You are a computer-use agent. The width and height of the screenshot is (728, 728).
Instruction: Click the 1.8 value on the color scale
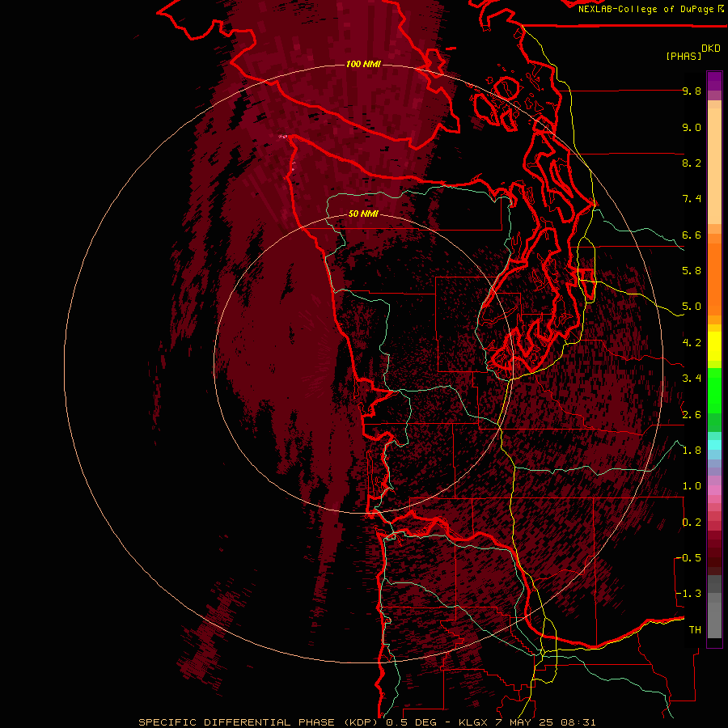click(692, 451)
